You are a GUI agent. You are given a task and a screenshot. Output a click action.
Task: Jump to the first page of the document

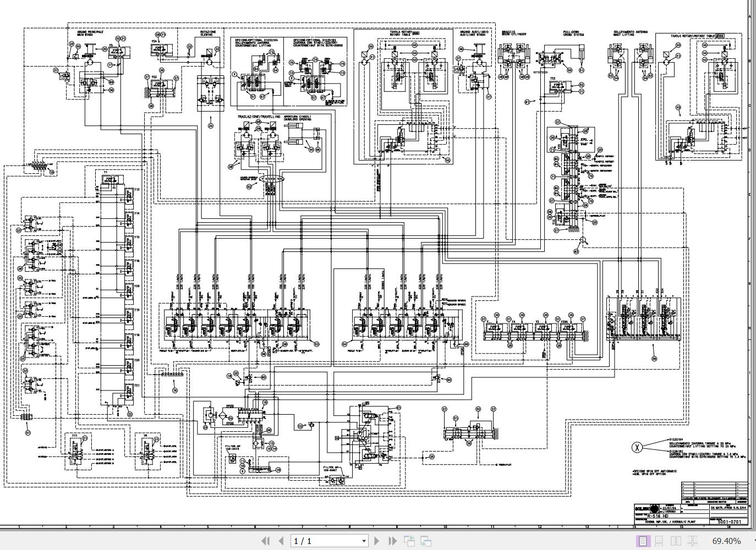(266, 541)
